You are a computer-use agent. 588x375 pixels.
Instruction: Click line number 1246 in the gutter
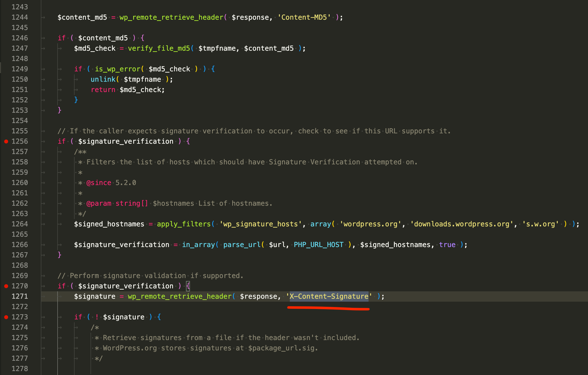tap(20, 38)
